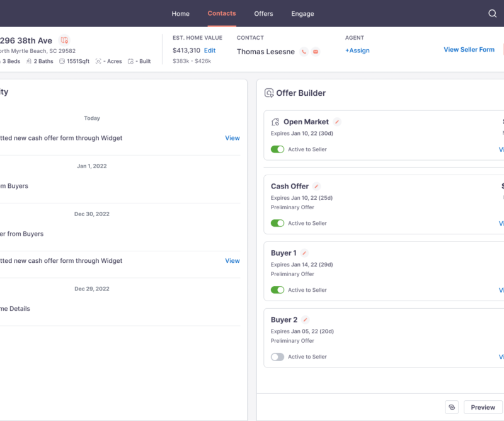
Task: Click the +Assign agent link
Action: click(x=357, y=50)
